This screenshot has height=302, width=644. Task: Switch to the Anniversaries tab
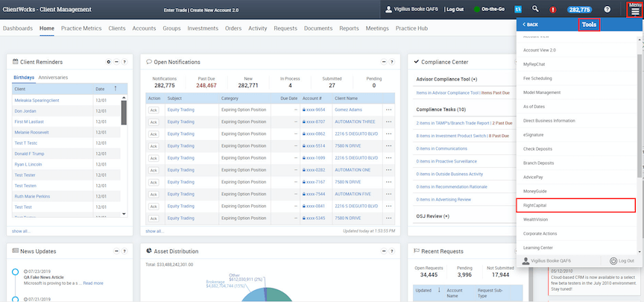(53, 77)
